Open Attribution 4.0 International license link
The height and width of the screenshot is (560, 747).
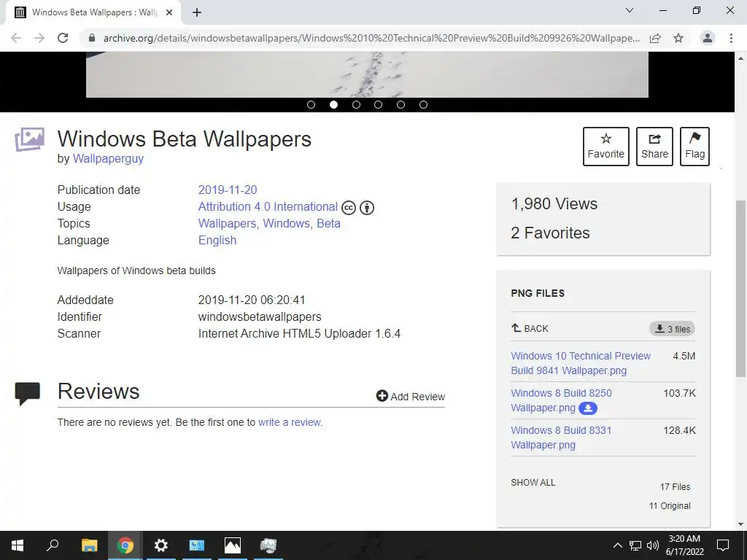(x=268, y=206)
